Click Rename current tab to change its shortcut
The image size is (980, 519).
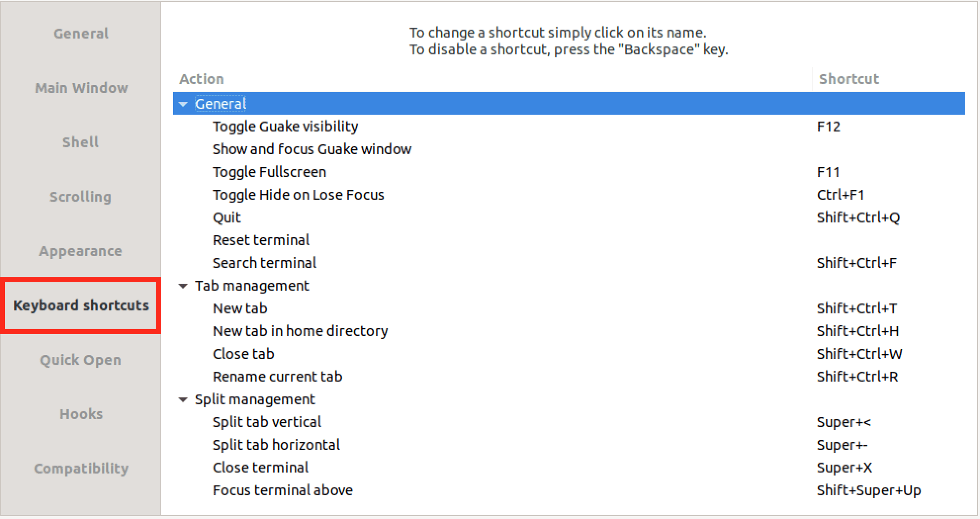(x=277, y=376)
